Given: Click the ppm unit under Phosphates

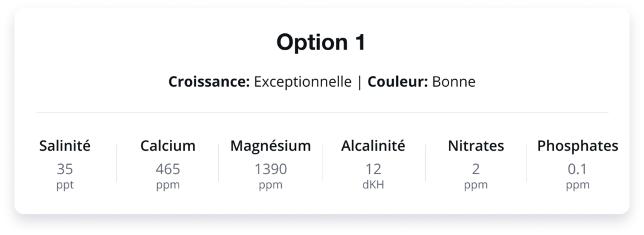Looking at the screenshot, I should pyautogui.click(x=577, y=185).
